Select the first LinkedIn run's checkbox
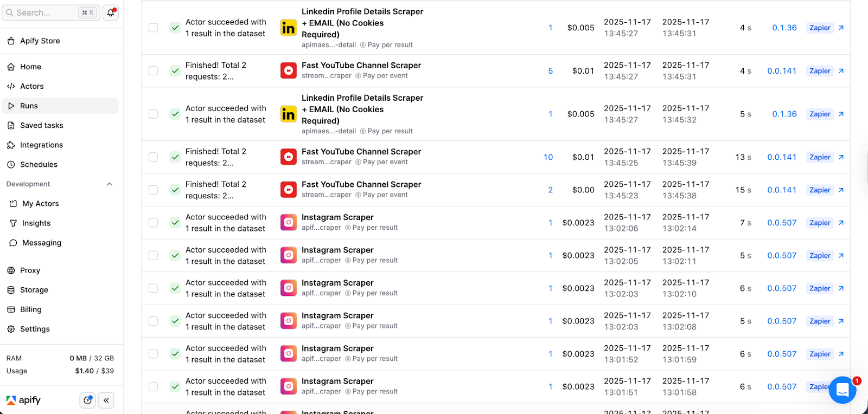Screen dimensions: 868x414 (154, 28)
